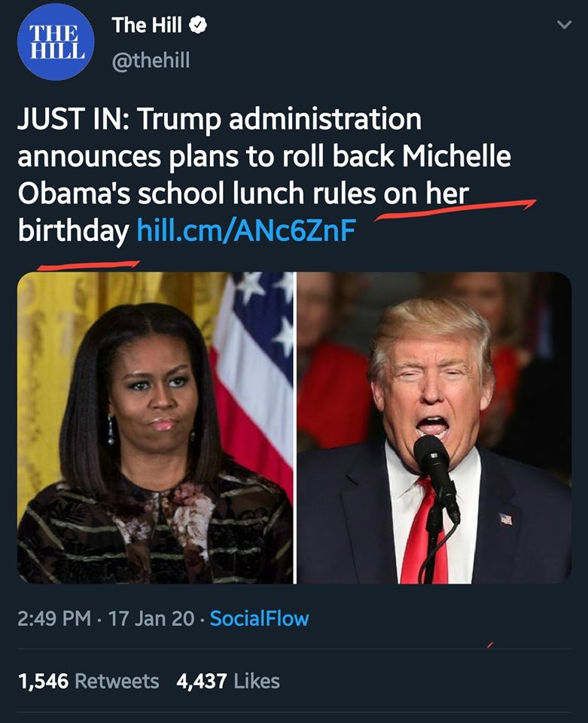The width and height of the screenshot is (588, 723).
Task: Click the SocialFlow source link
Action: tap(259, 619)
